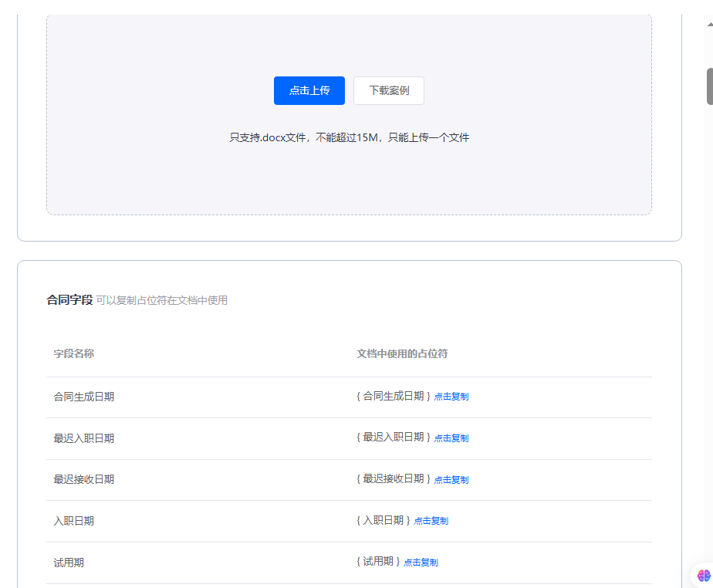Copy the 试用期 placeholder via 点击复制
Image resolution: width=713 pixels, height=588 pixels.
[421, 563]
